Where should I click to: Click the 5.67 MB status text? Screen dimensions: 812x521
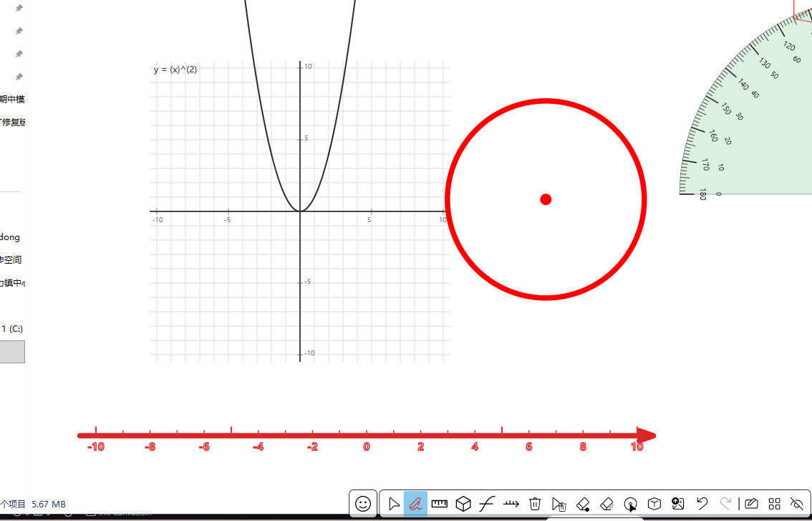(x=49, y=504)
